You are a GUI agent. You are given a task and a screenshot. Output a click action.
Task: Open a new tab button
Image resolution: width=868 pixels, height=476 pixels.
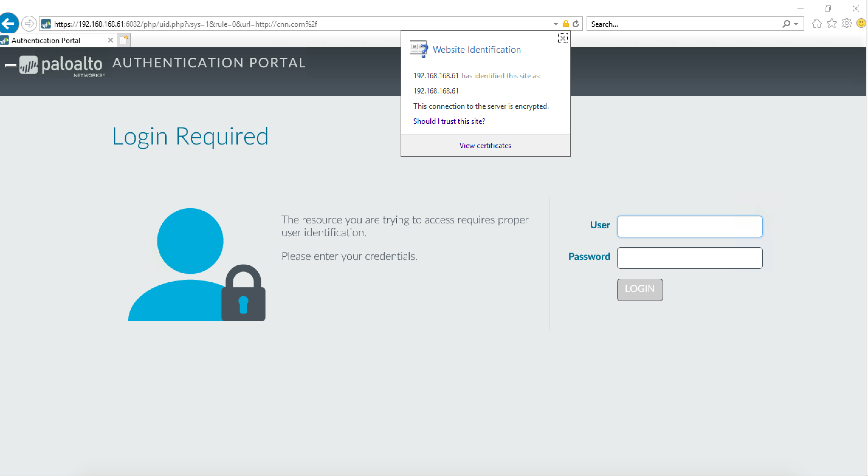click(124, 40)
